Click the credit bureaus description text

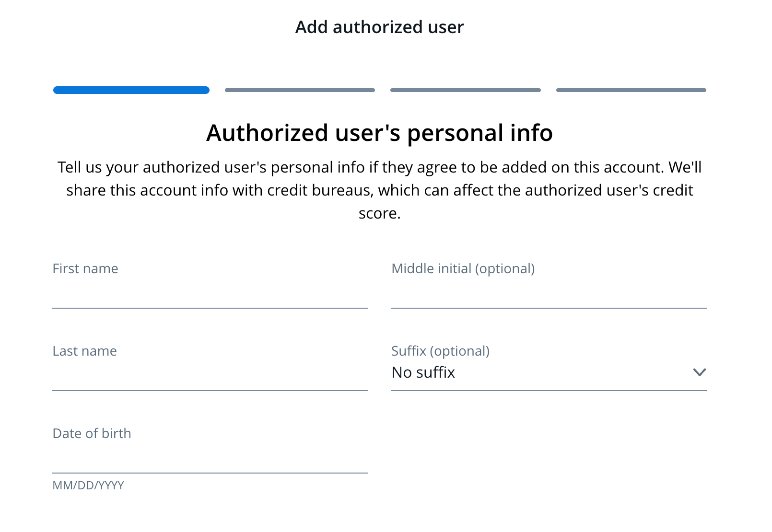click(379, 190)
